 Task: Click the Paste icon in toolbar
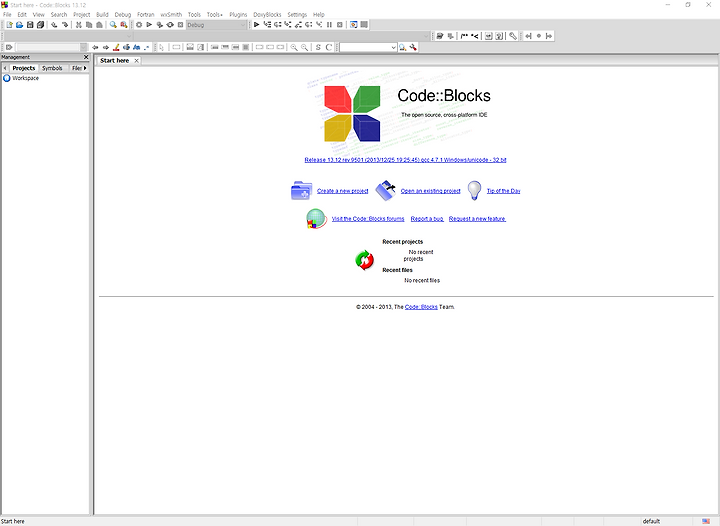[99, 25]
